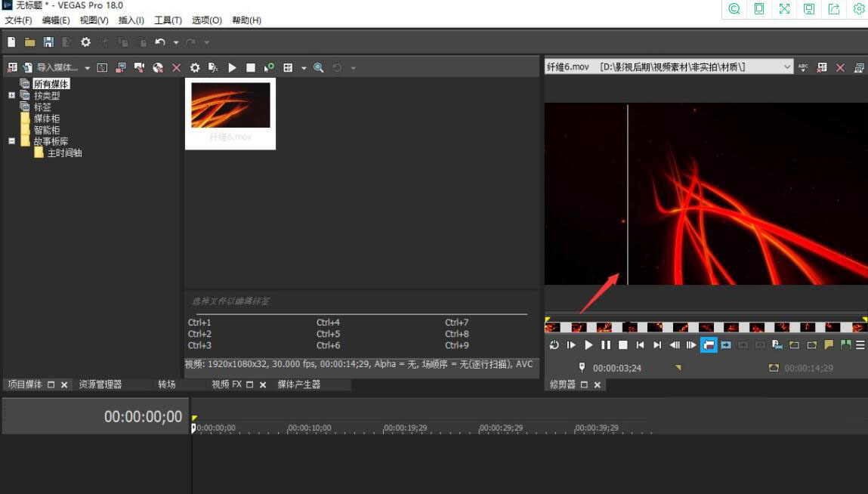This screenshot has width=868, height=494.
Task: Expand the 故事板库 tree item
Action: (x=11, y=140)
